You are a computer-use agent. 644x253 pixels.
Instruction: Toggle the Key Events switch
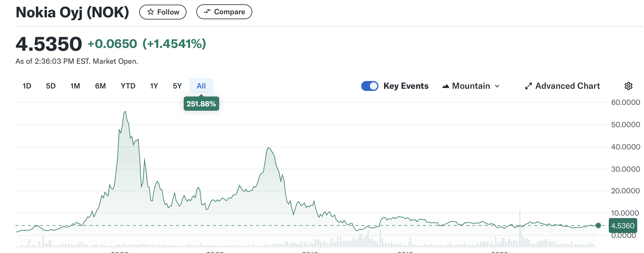tap(370, 86)
